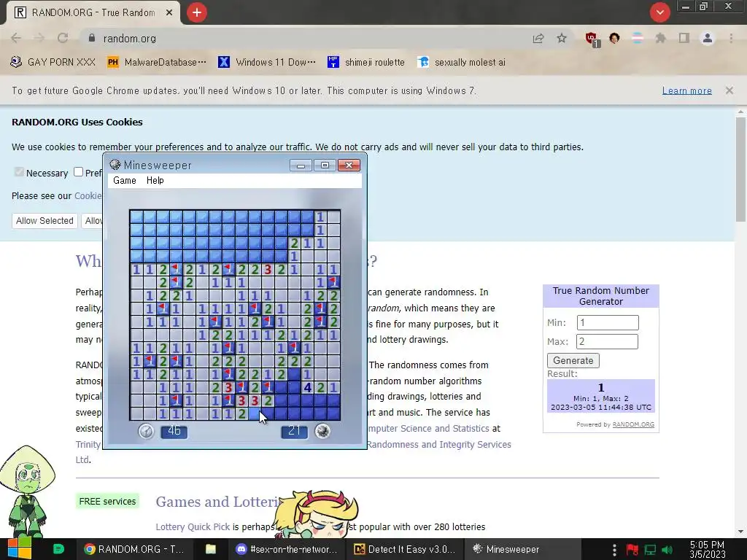Switch to the Chrome RANDOM.ORG taskbar item
This screenshot has height=560, width=747.
134,549
